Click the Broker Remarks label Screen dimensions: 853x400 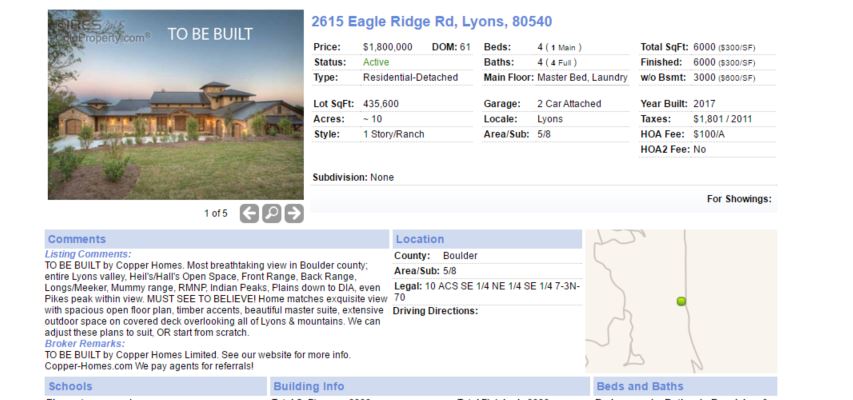pos(87,343)
